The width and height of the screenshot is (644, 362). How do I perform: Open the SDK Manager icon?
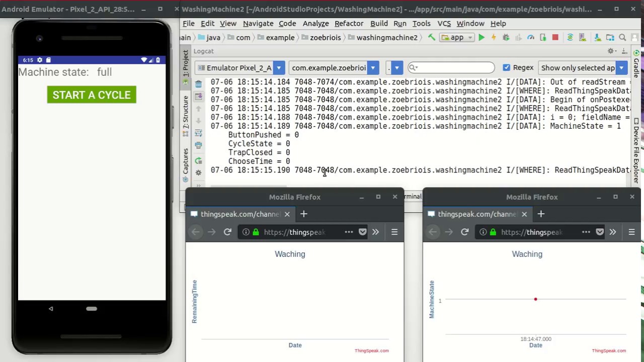[597, 38]
